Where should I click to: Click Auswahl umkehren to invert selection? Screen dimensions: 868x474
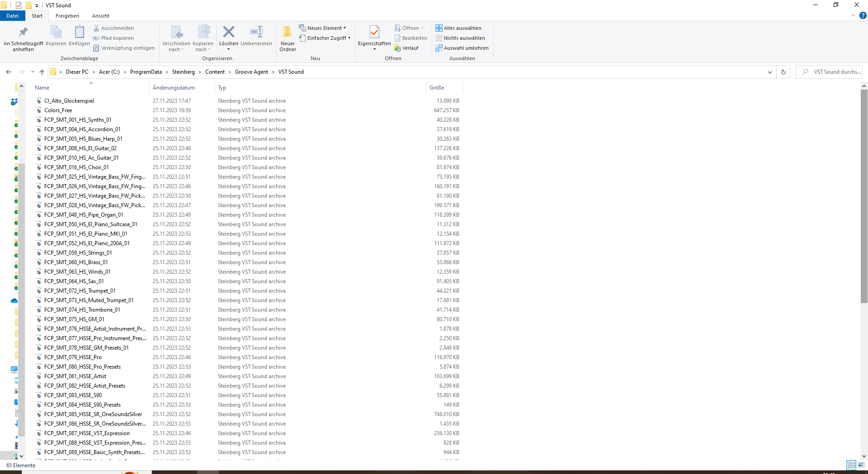[462, 48]
